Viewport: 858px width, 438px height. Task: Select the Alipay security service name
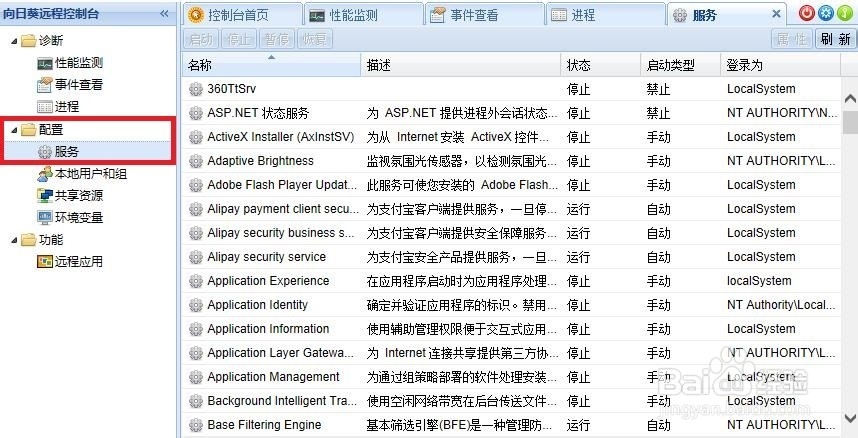point(266,257)
